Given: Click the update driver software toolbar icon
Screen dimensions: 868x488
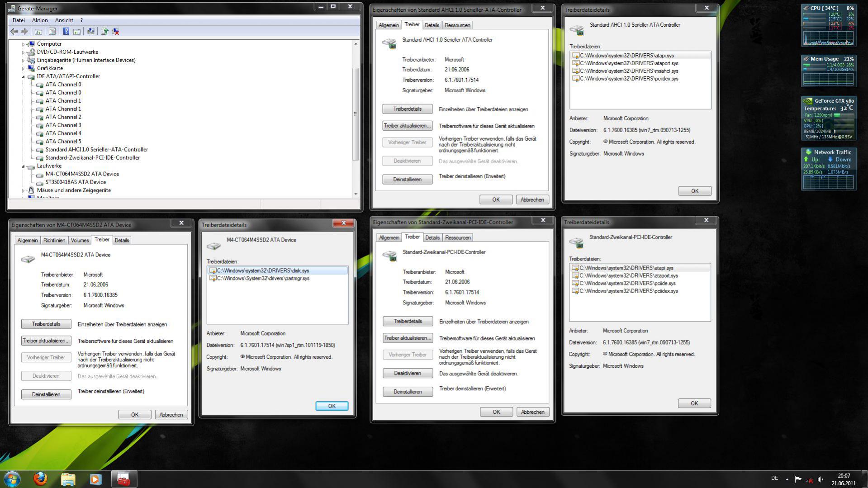Looking at the screenshot, I should [104, 31].
